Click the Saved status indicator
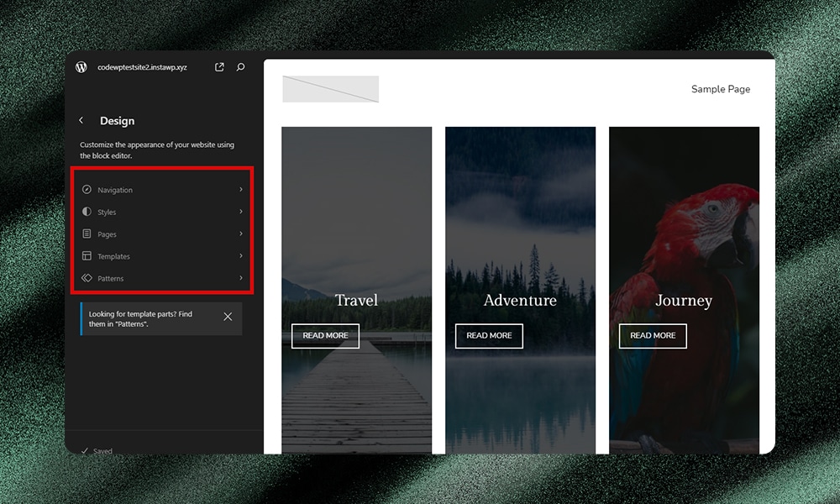 [x=97, y=450]
